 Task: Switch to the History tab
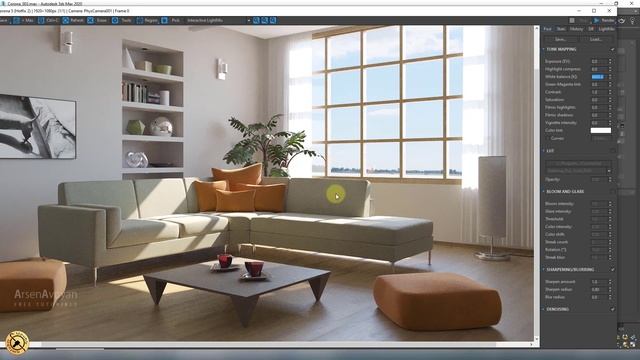(576, 29)
